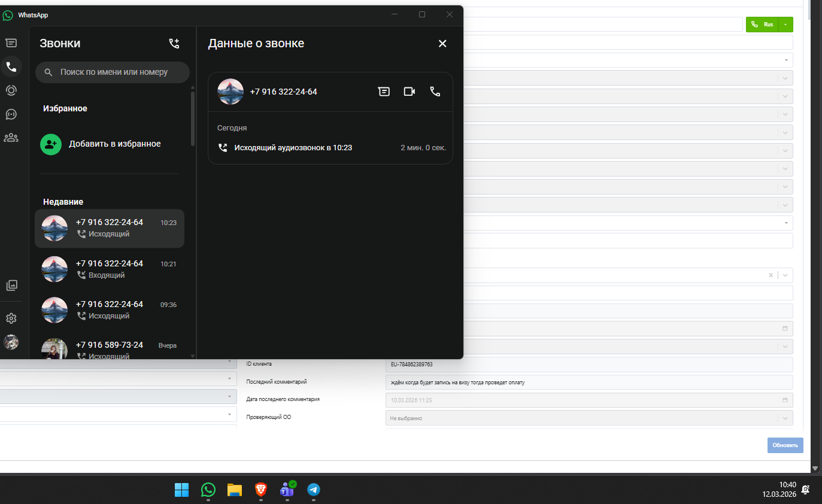
Task: Open Communities icon in WhatsApp sidebar
Action: [x=11, y=138]
